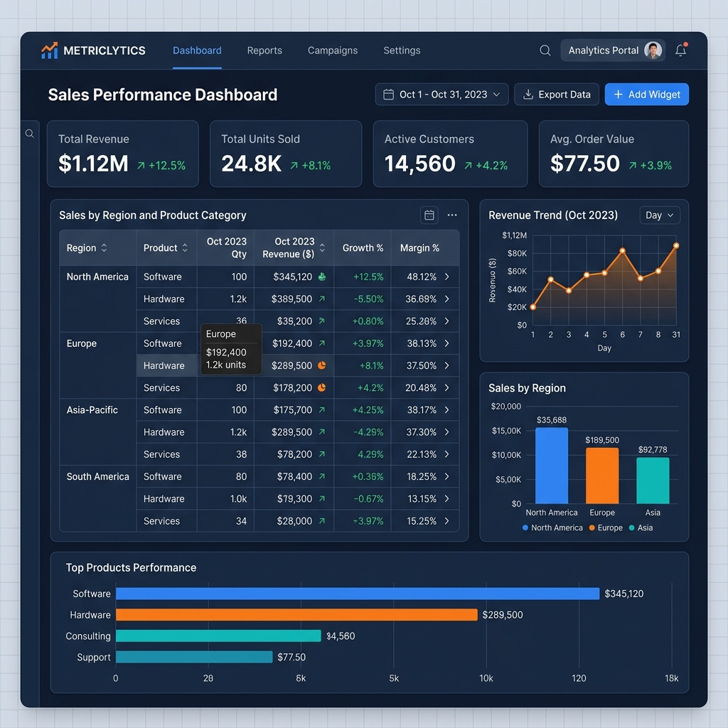This screenshot has width=728, height=728.
Task: Click the trend arrow beside $192,400 revenue cell
Action: point(322,343)
